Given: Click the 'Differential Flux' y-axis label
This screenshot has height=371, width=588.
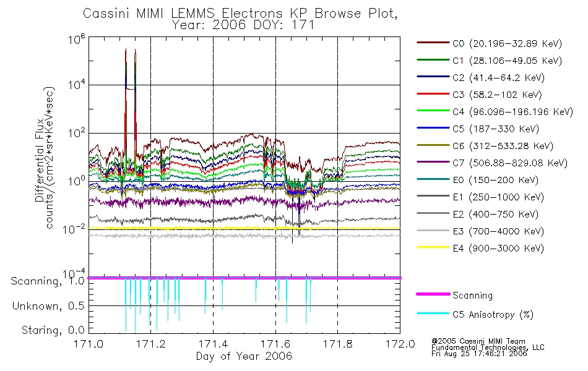Looking at the screenshot, I should point(40,160).
